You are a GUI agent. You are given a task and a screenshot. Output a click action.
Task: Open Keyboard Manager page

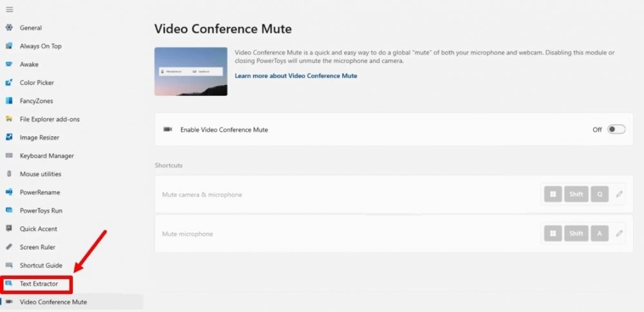coord(47,156)
